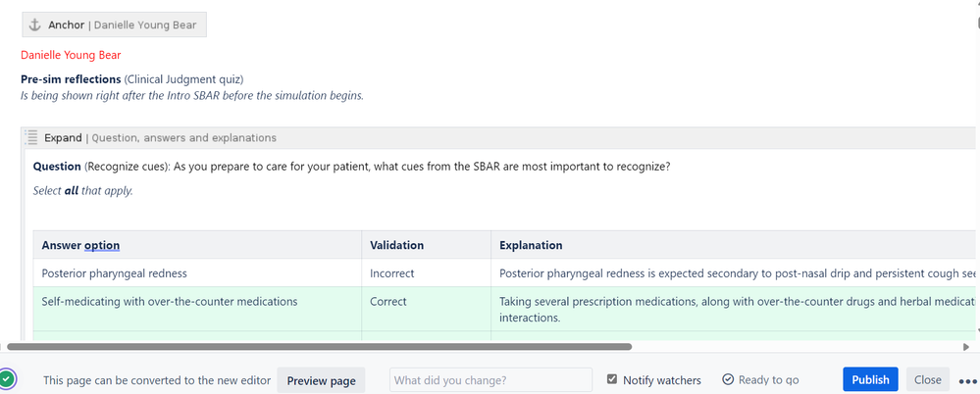The image size is (980, 394).
Task: Click the Validation column header
Action: 396,245
